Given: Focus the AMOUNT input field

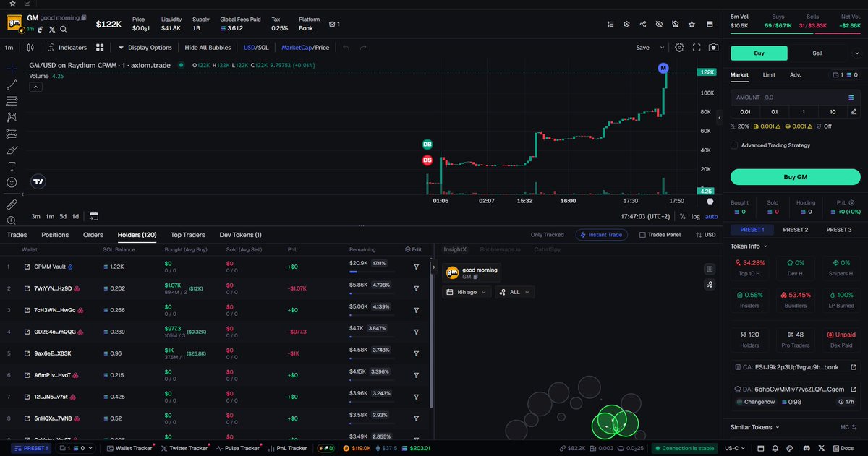Looking at the screenshot, I should 795,97.
